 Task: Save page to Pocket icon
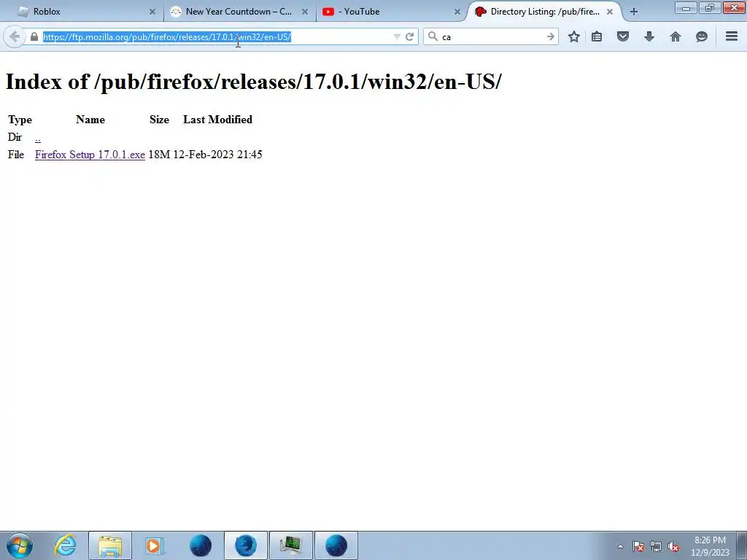[623, 36]
